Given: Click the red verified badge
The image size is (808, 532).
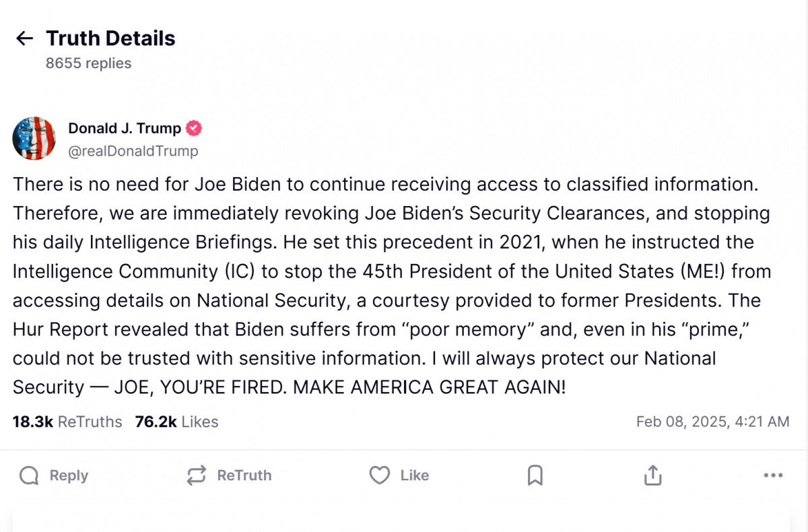Looking at the screenshot, I should click(194, 128).
